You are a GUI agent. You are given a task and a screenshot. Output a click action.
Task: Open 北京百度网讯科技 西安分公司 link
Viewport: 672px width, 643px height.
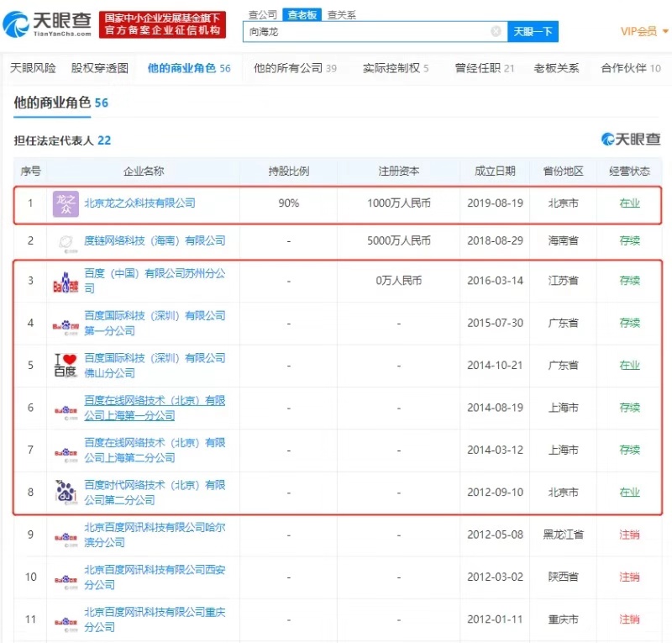coord(155,577)
